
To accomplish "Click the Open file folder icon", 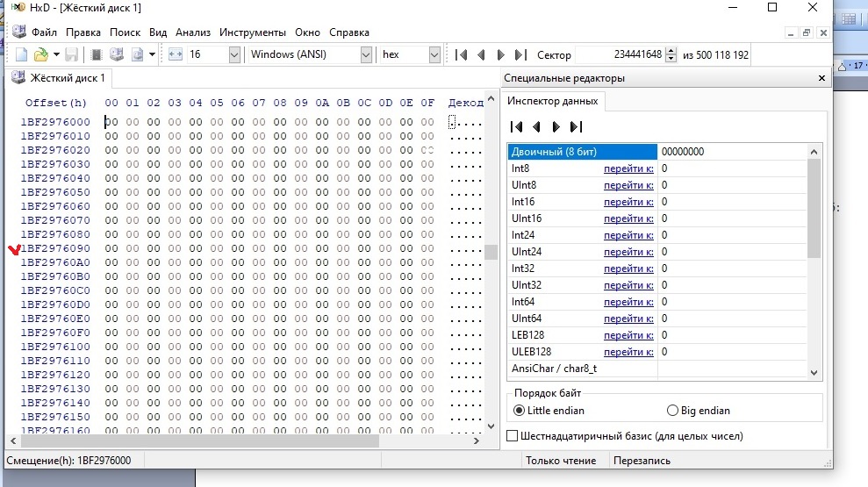I will 41,54.
